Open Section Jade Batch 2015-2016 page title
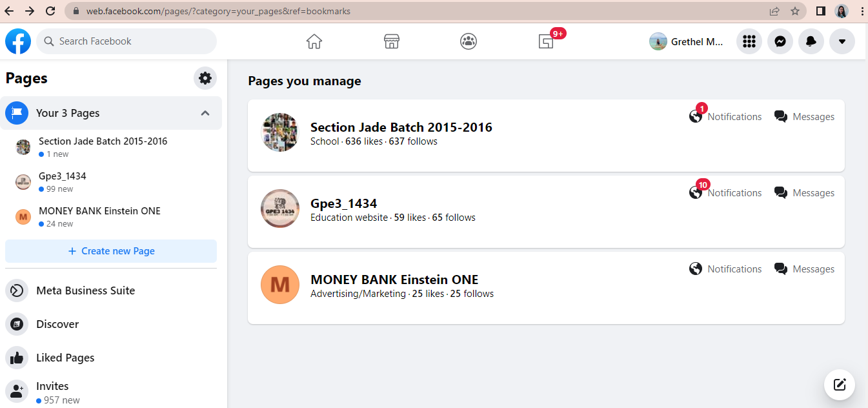868x408 pixels. [x=401, y=127]
